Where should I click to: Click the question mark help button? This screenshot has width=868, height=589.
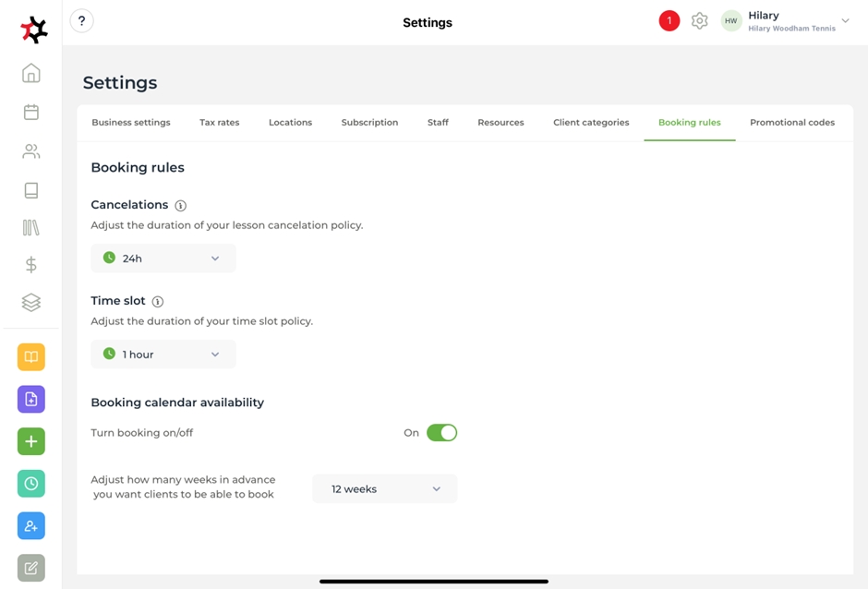tap(82, 21)
